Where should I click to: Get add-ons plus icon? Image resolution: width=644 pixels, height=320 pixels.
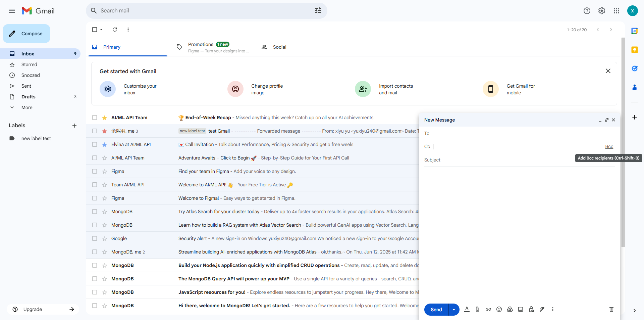pyautogui.click(x=635, y=117)
